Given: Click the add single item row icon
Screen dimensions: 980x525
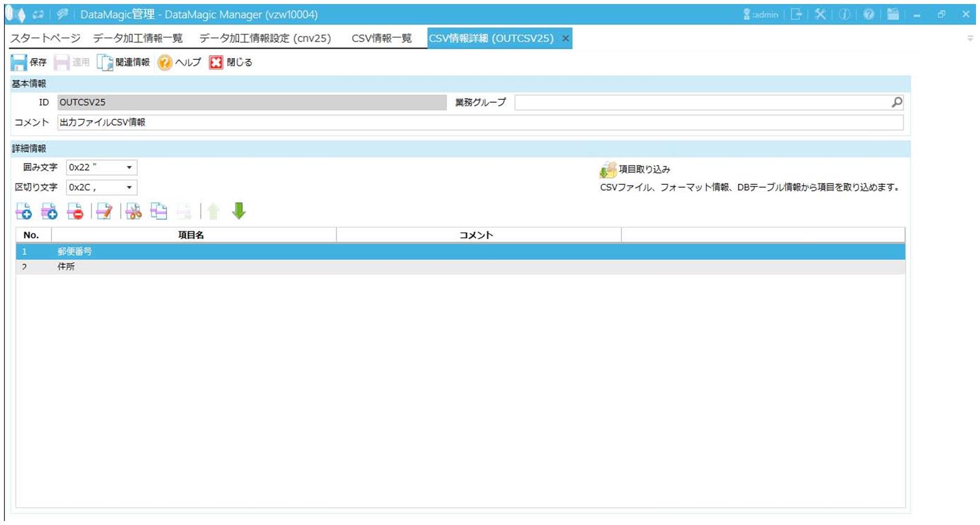Looking at the screenshot, I should tap(23, 212).
